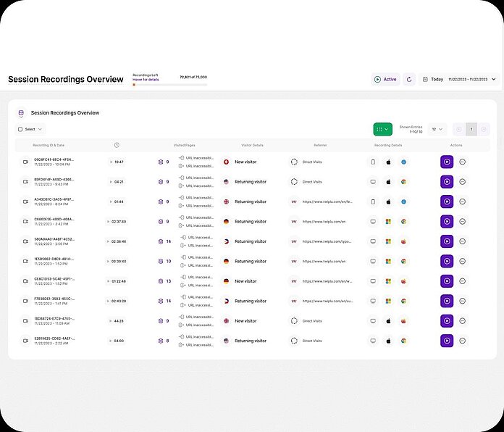
Task: Click the Recordings Left usage progress bar
Action: [169, 85]
